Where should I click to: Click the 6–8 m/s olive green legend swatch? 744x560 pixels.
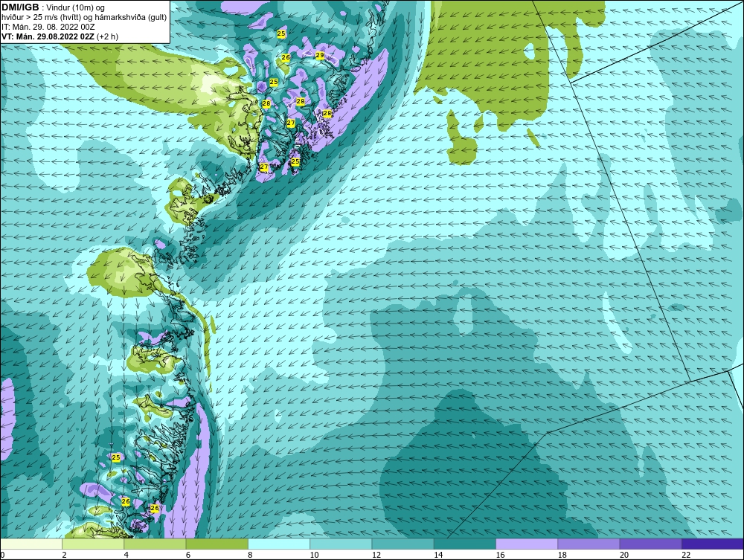tap(217, 544)
